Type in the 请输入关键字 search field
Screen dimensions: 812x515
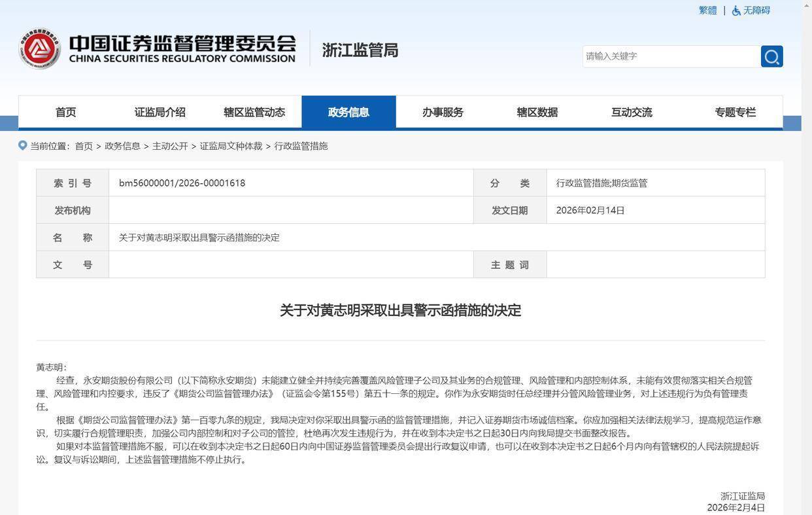tap(670, 56)
